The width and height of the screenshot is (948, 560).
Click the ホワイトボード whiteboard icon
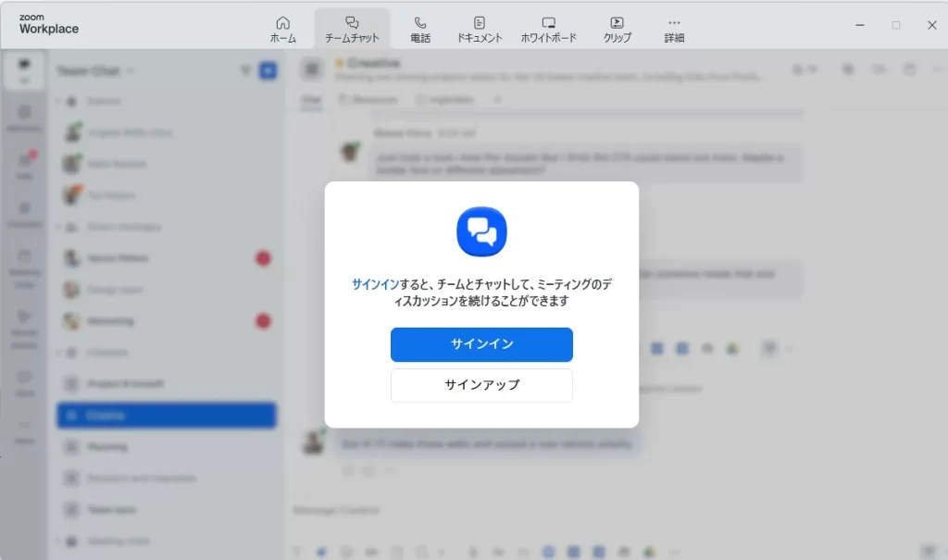(548, 29)
